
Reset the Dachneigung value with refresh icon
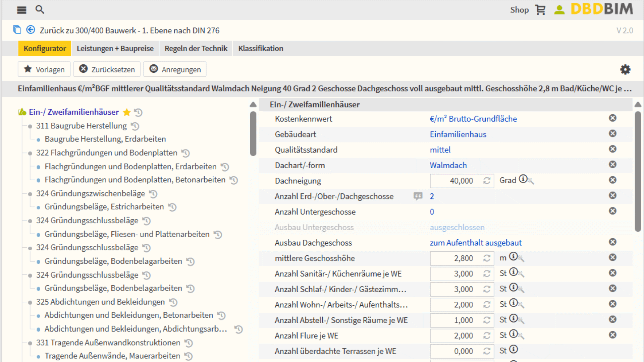tap(487, 181)
